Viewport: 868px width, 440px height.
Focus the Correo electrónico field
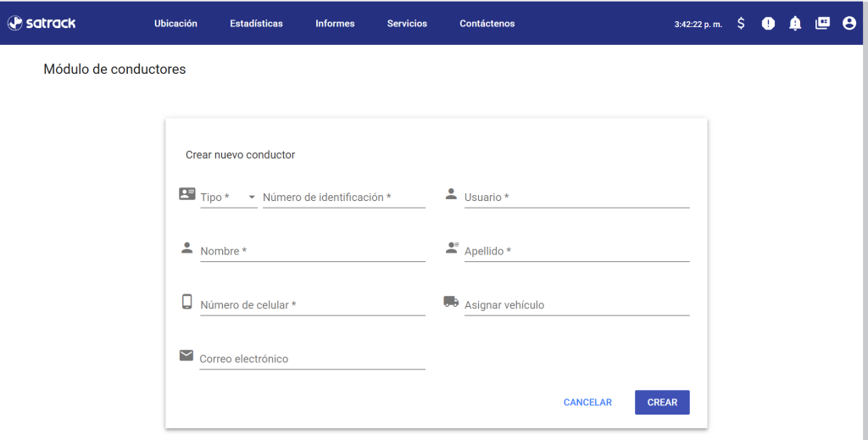coord(312,359)
